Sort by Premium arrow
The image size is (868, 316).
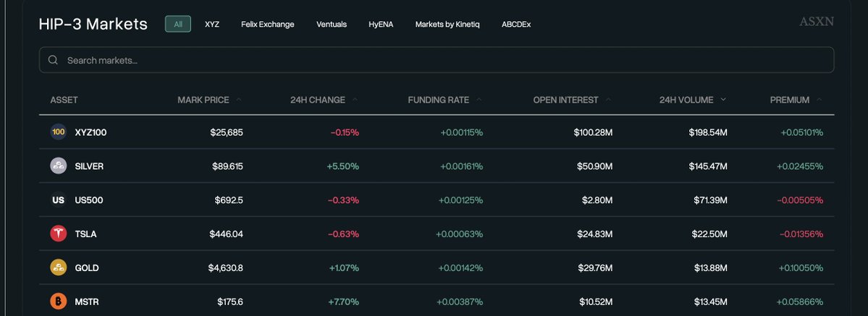819,100
